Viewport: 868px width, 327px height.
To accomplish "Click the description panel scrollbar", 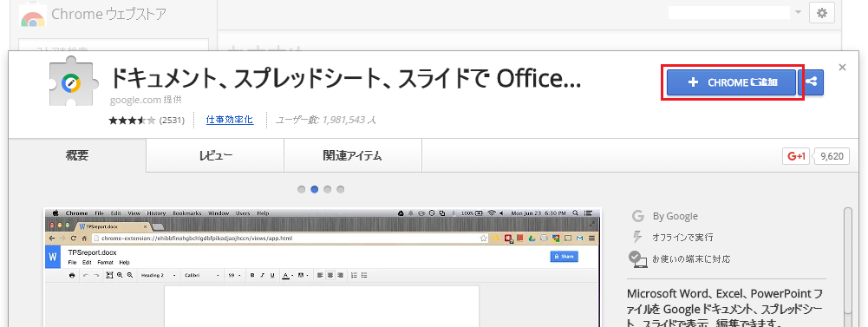I will click(847, 260).
